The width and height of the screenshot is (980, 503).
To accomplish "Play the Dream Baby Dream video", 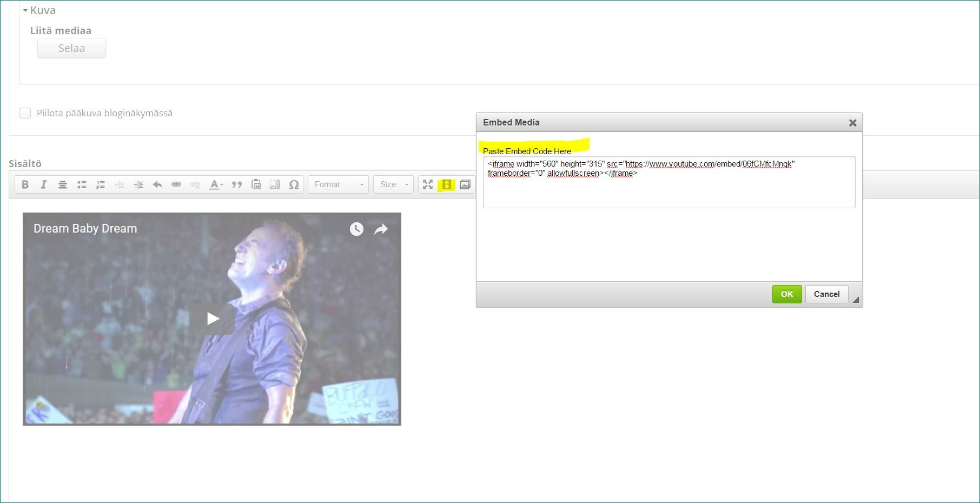I will [x=213, y=319].
